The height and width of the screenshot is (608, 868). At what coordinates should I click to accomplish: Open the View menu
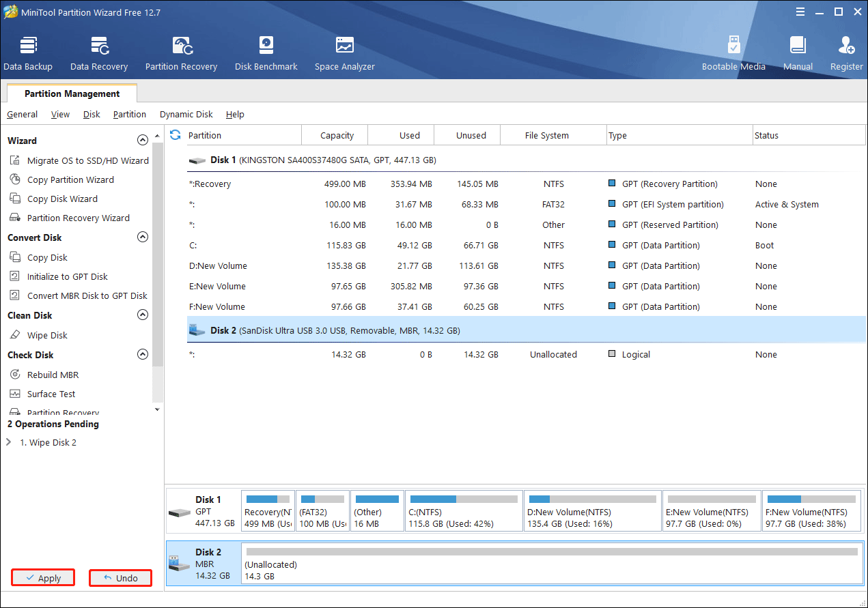pyautogui.click(x=60, y=114)
